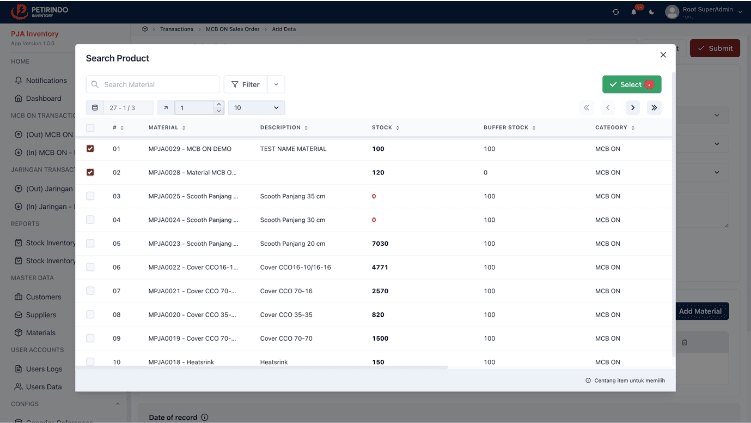
Task: Expand the Filter options dropdown arrow
Action: pyautogui.click(x=276, y=84)
